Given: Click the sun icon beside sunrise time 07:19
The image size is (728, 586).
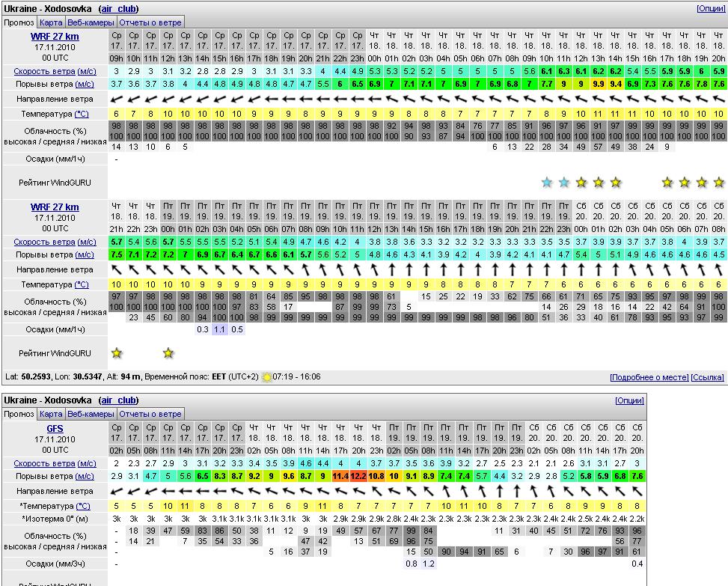Looking at the screenshot, I should [267, 377].
